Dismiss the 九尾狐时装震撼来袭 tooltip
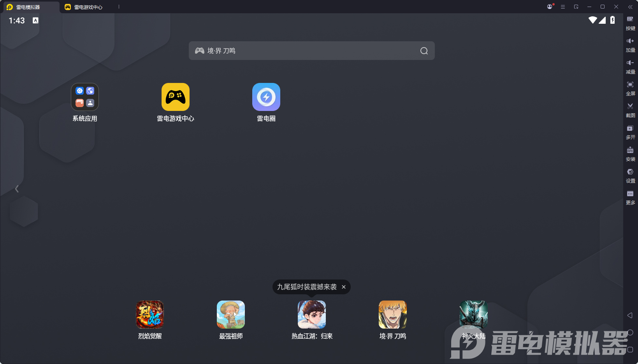This screenshot has height=364, width=638. [x=344, y=287]
